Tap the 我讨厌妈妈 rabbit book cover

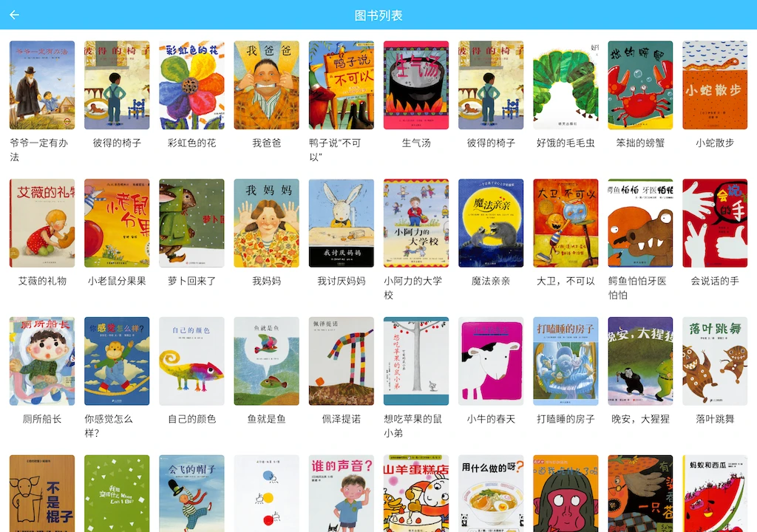click(342, 223)
